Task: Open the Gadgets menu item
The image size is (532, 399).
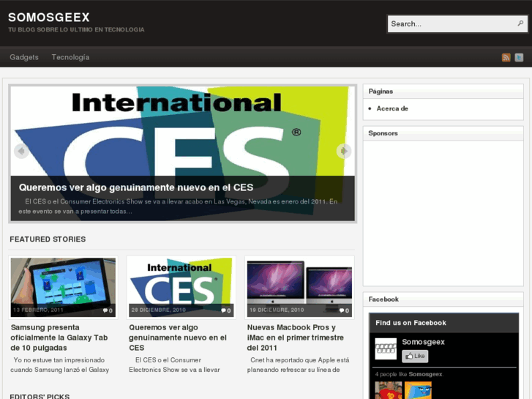Action: point(24,57)
